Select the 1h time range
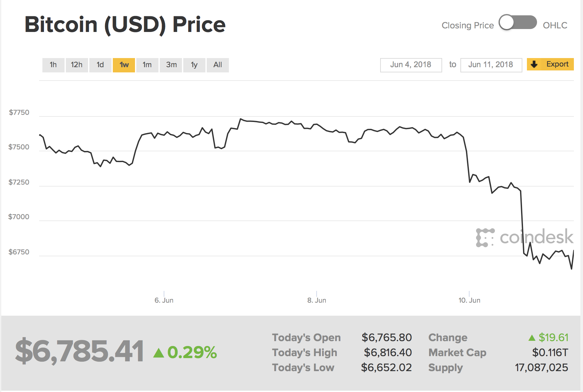Viewport: 583px width, 392px height. pos(53,65)
